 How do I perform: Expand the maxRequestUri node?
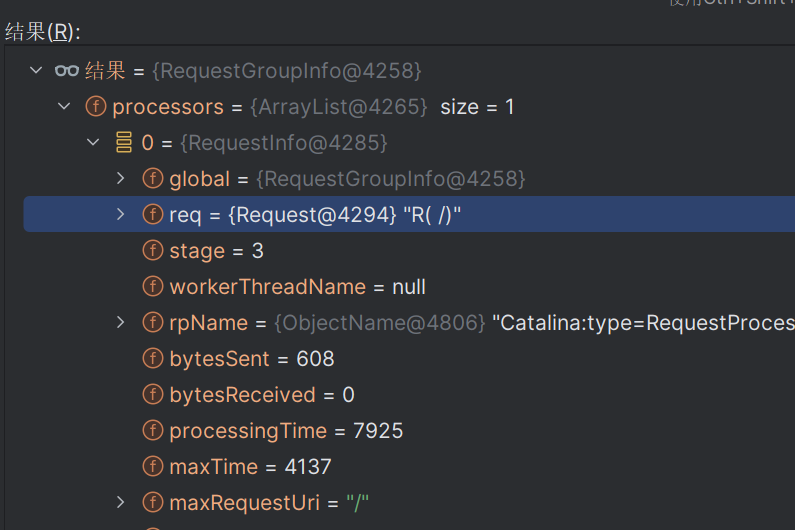[121, 503]
